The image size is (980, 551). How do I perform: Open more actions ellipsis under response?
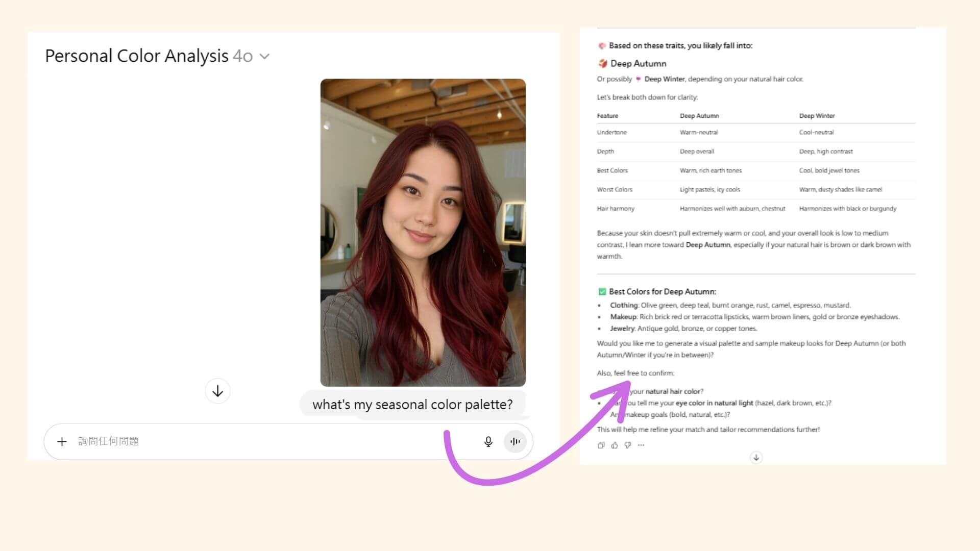641,445
